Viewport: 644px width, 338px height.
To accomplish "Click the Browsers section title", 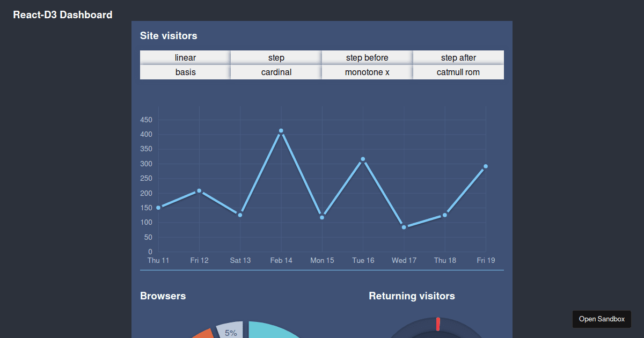I will pos(163,296).
